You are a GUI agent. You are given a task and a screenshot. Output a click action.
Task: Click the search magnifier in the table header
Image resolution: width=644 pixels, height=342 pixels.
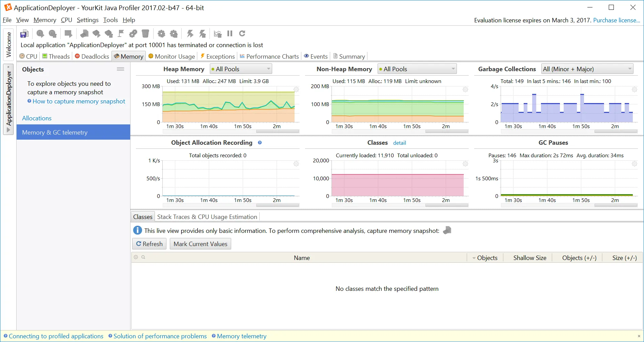(x=143, y=257)
